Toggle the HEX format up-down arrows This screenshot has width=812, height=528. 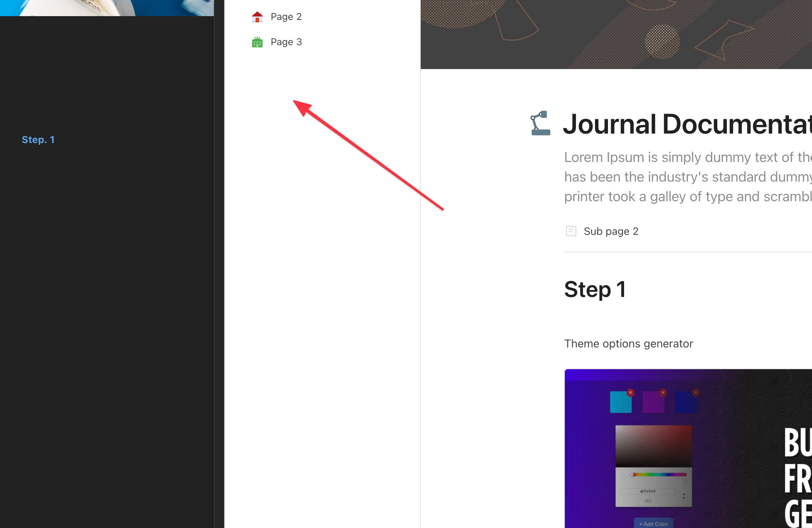684,496
